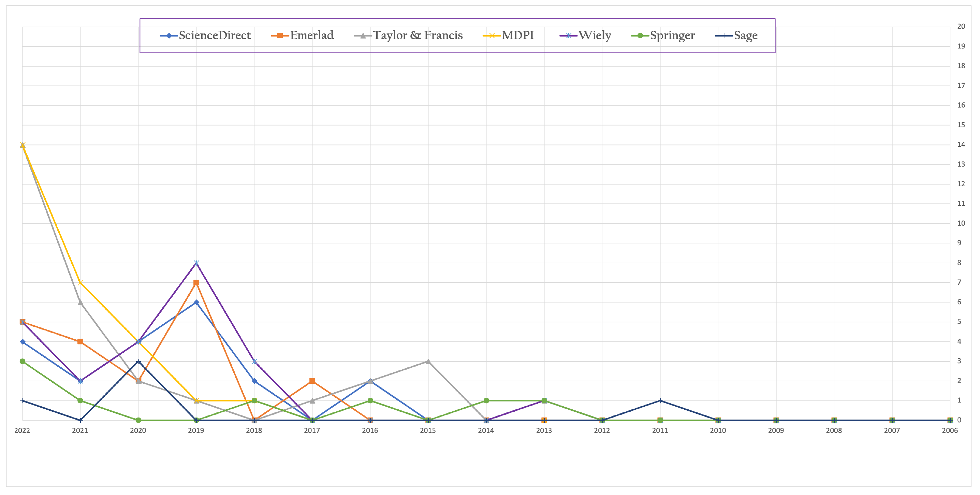Click the Springer green circle legend marker
Viewport: 980px width, 495px height.
point(640,36)
